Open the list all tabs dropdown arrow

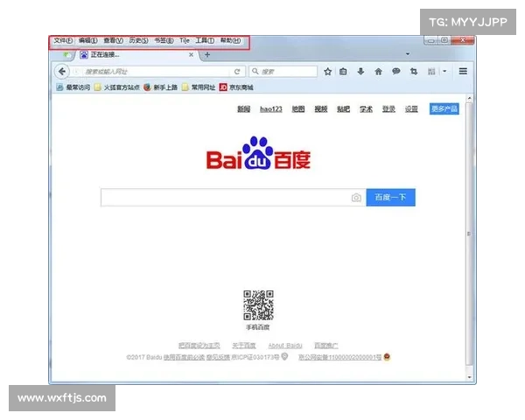click(408, 54)
